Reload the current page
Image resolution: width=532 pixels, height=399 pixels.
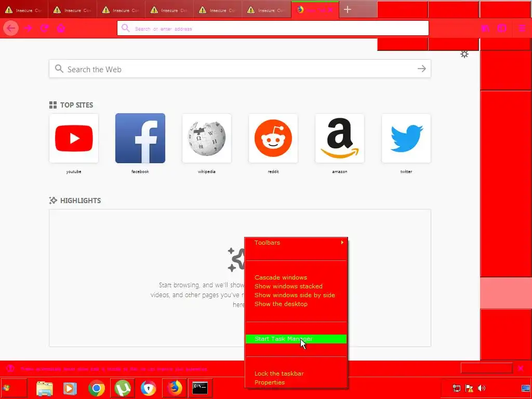[45, 28]
